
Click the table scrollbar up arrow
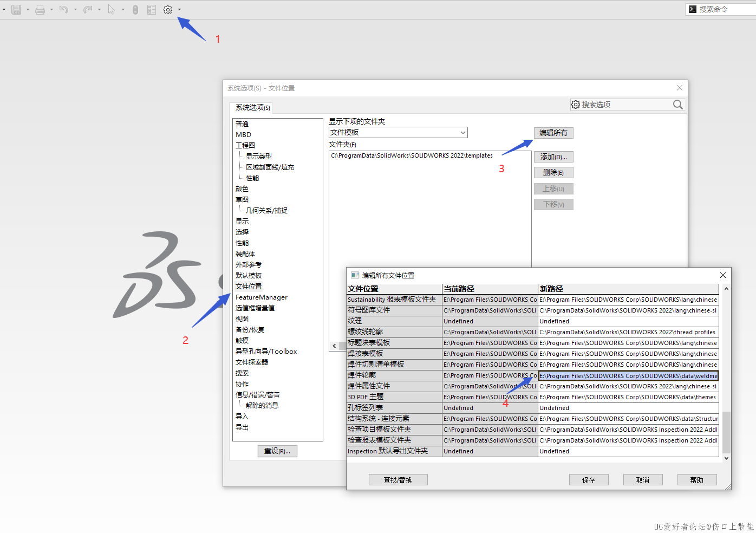(x=726, y=289)
